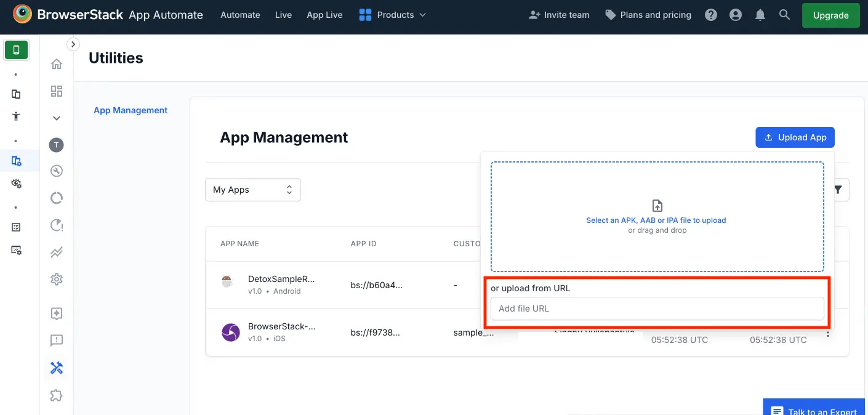Open the Home icon in the left sidebar

(56, 63)
